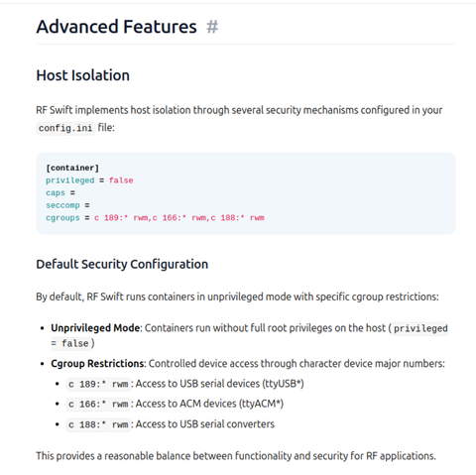Click the cgroups key in code block

[62, 218]
